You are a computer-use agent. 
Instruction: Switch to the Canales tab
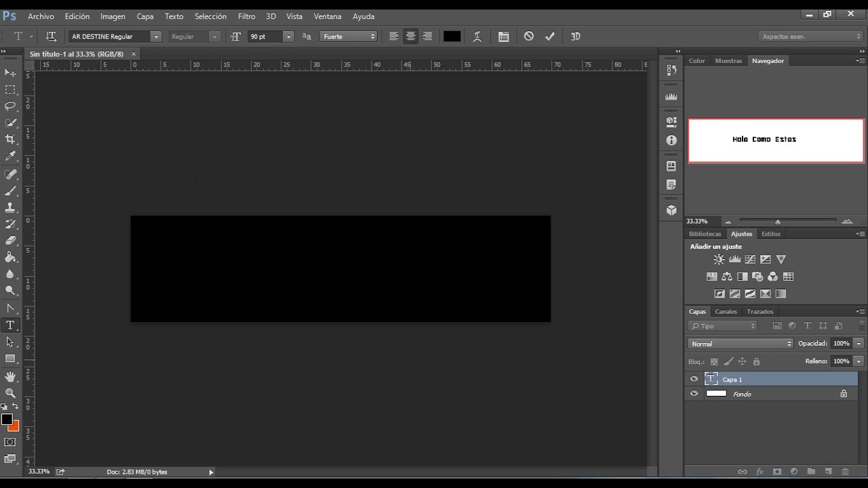pos(726,312)
